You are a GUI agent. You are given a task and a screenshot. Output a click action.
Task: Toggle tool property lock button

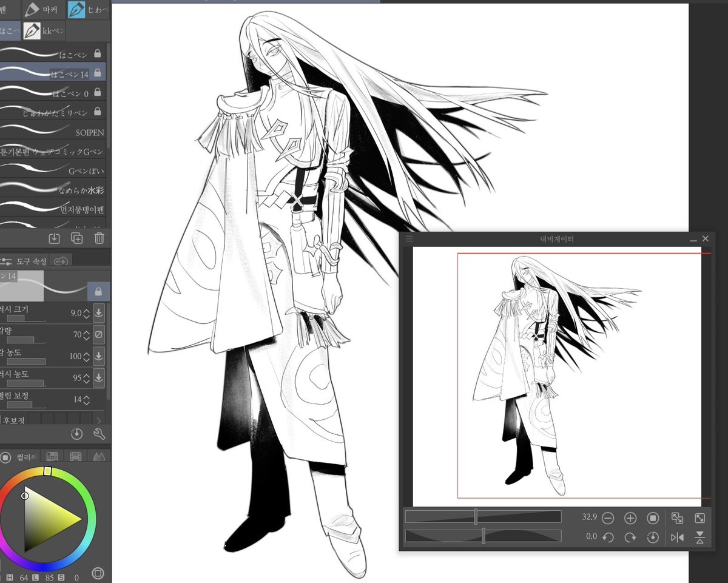click(98, 291)
